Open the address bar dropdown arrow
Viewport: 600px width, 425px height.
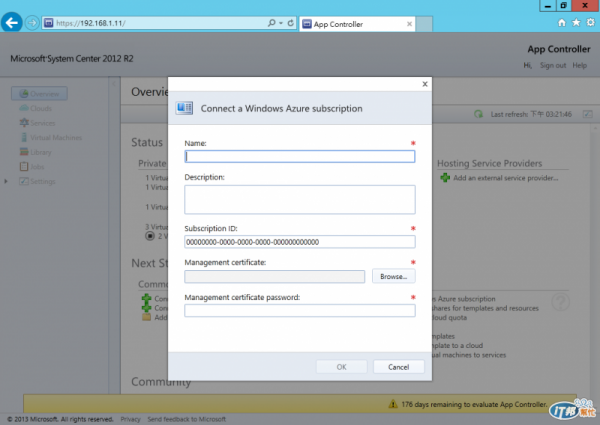281,23
